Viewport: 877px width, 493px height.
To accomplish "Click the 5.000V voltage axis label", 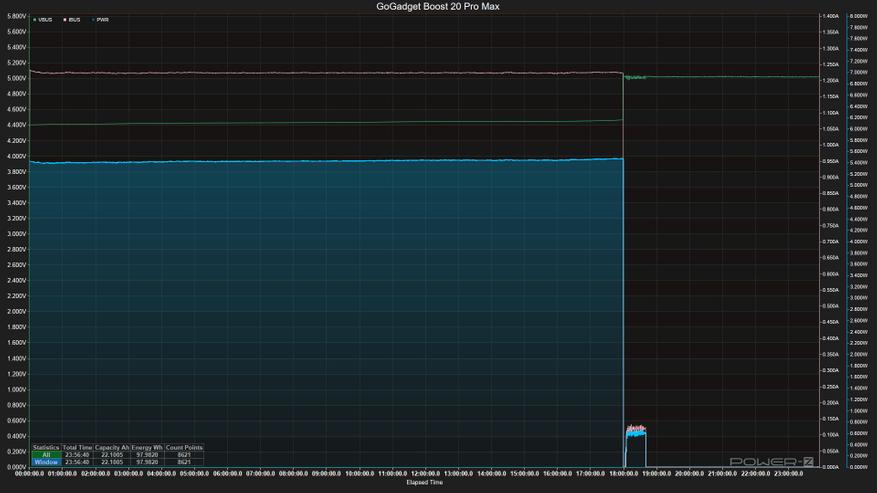I will (16, 78).
